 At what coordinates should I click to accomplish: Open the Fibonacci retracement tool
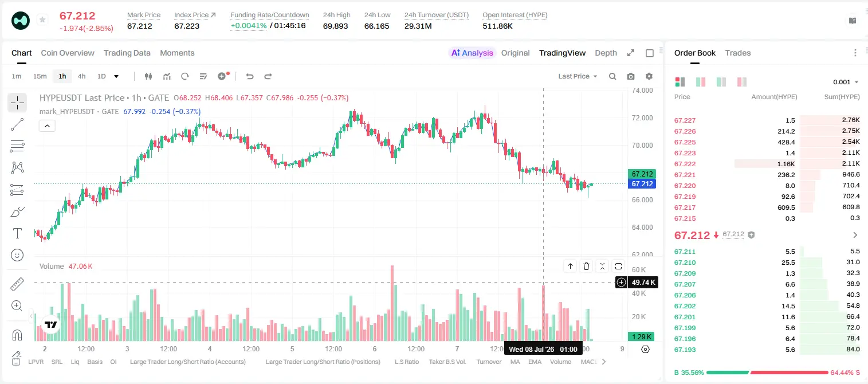tap(17, 146)
